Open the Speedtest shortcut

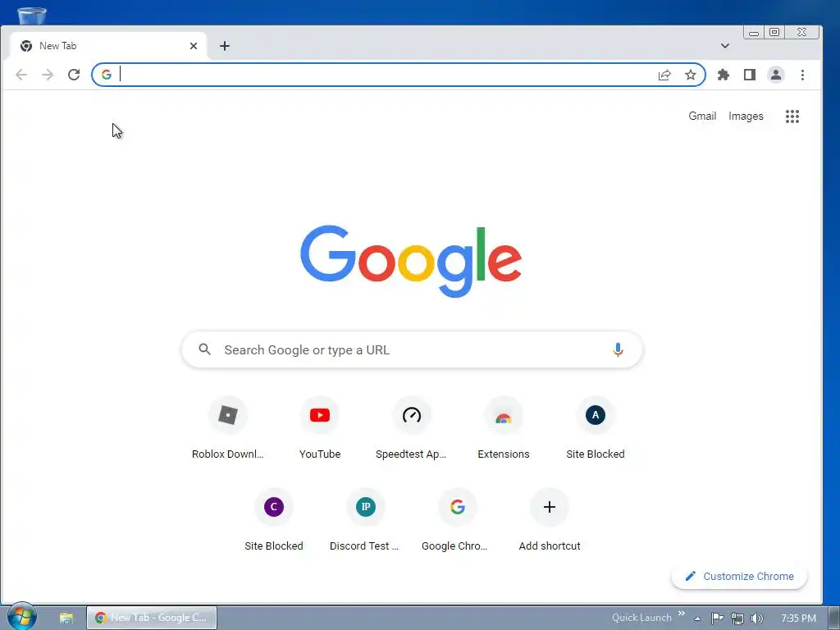412,428
